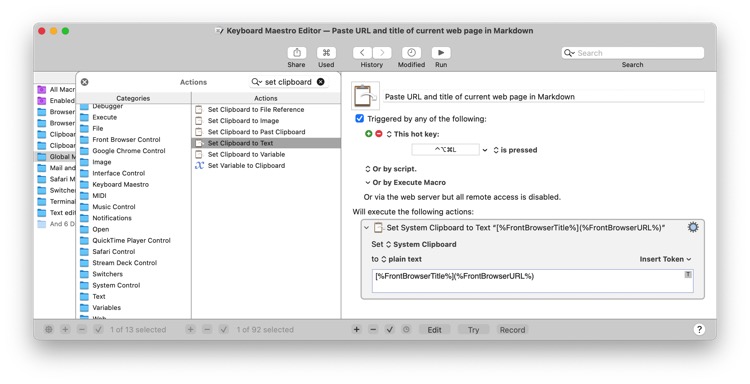Select the 'Variables' category
This screenshot has width=750, height=384.
click(133, 307)
